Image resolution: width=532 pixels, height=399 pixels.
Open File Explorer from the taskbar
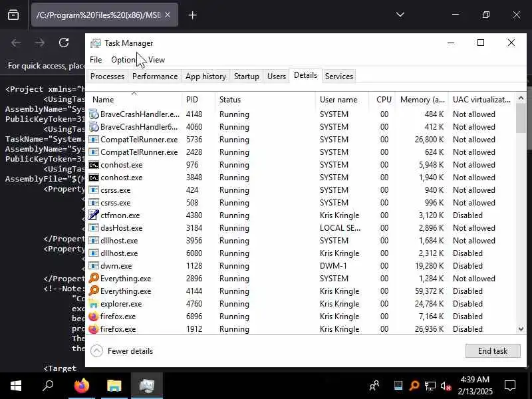click(114, 386)
